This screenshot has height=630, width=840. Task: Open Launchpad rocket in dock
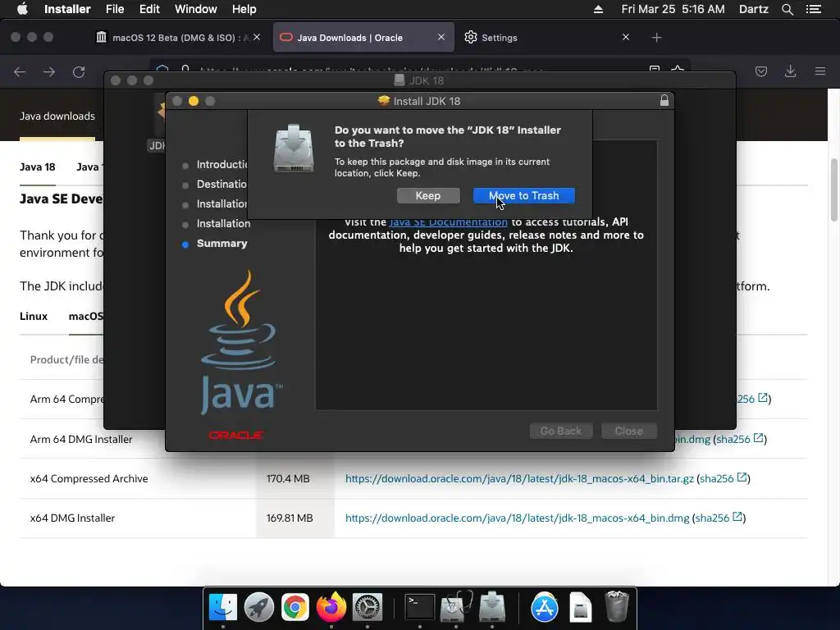click(x=258, y=608)
